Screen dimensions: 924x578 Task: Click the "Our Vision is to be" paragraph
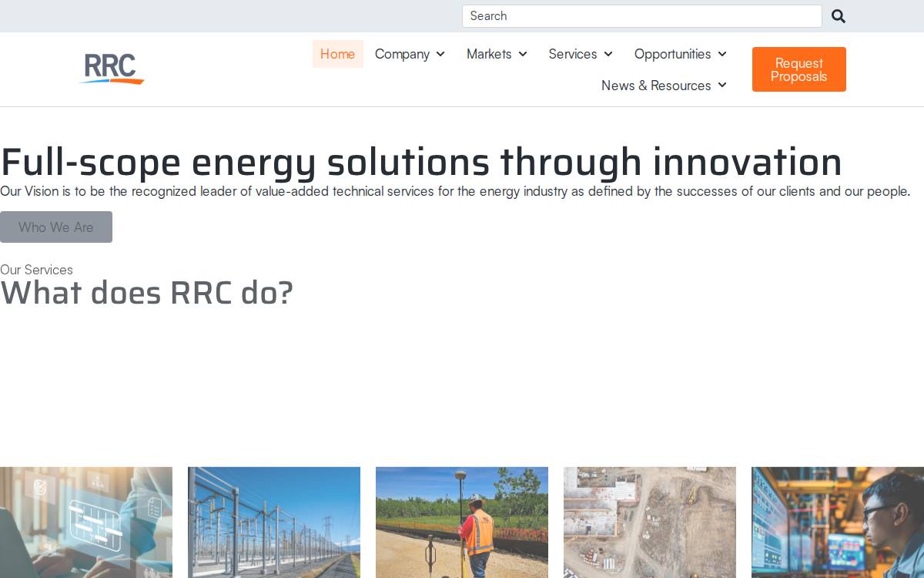pyautogui.click(x=455, y=191)
